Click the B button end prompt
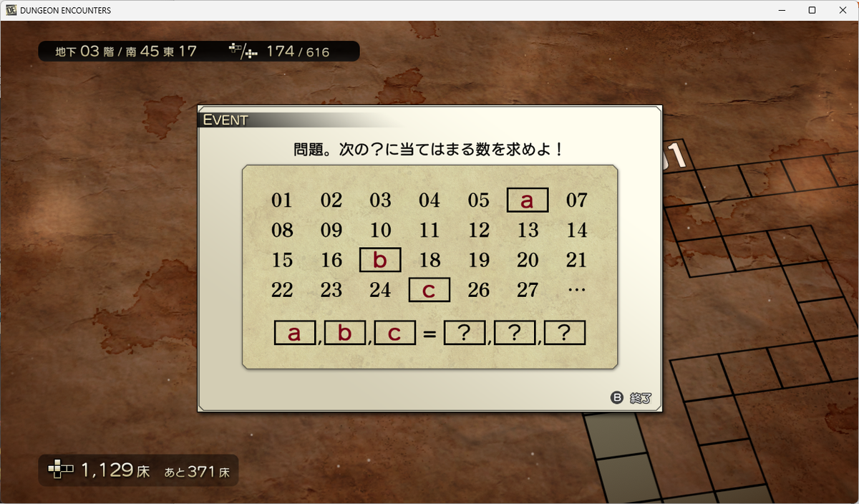 point(631,398)
